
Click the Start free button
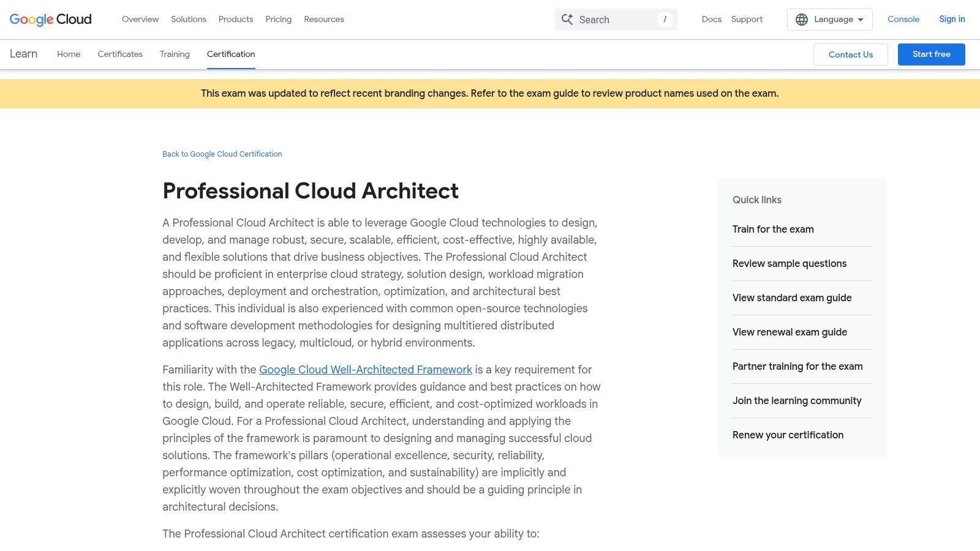932,54
